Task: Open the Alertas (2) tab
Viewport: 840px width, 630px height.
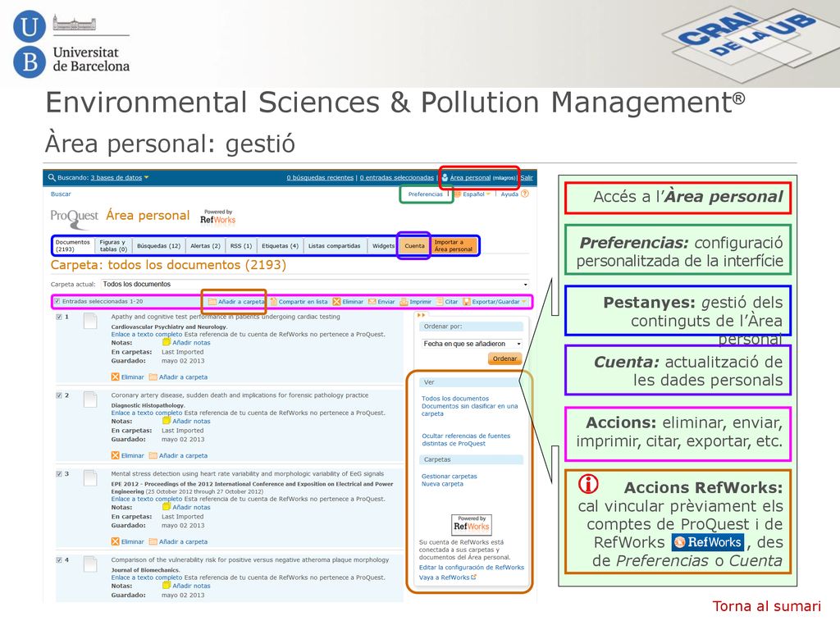Action: pos(205,246)
